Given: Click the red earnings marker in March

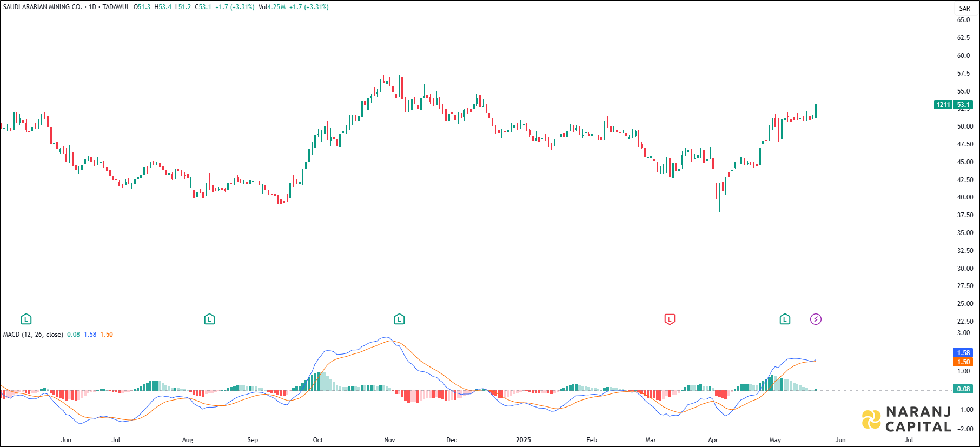Looking at the screenshot, I should point(670,319).
